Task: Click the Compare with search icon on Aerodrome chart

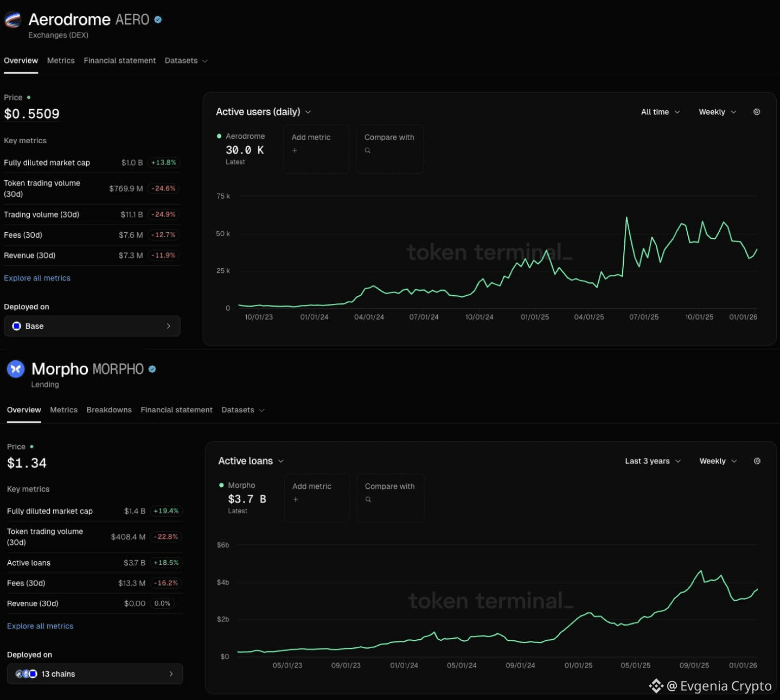Action: (x=368, y=150)
